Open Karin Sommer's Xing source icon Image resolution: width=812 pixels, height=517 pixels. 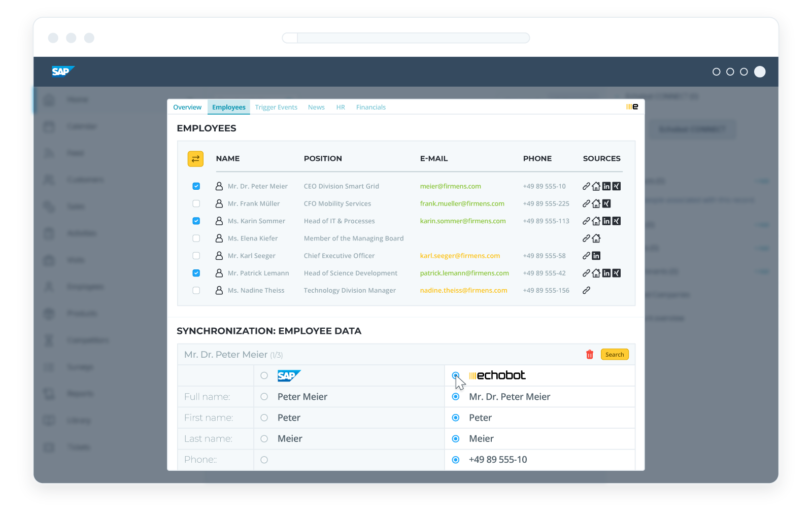[x=617, y=221]
